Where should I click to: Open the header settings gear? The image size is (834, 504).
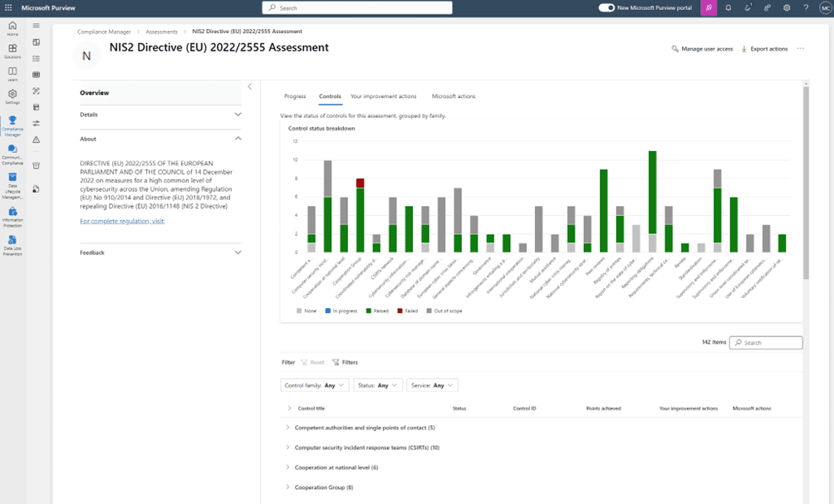click(787, 8)
